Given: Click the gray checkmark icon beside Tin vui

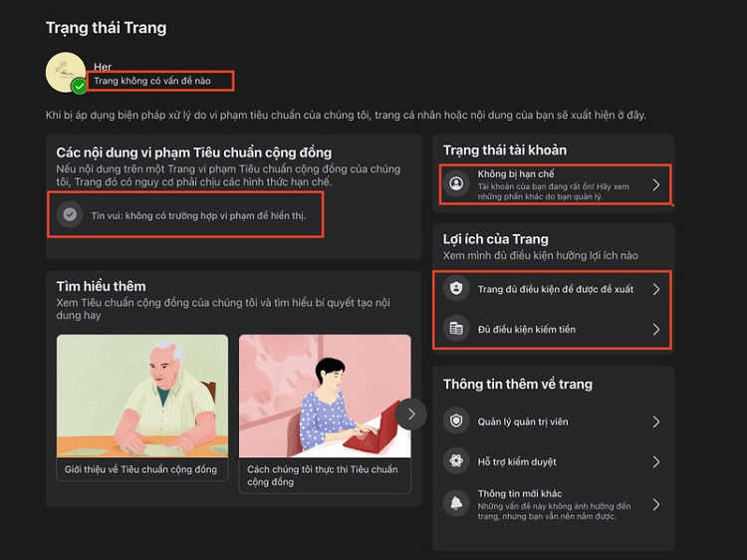Looking at the screenshot, I should tap(69, 214).
